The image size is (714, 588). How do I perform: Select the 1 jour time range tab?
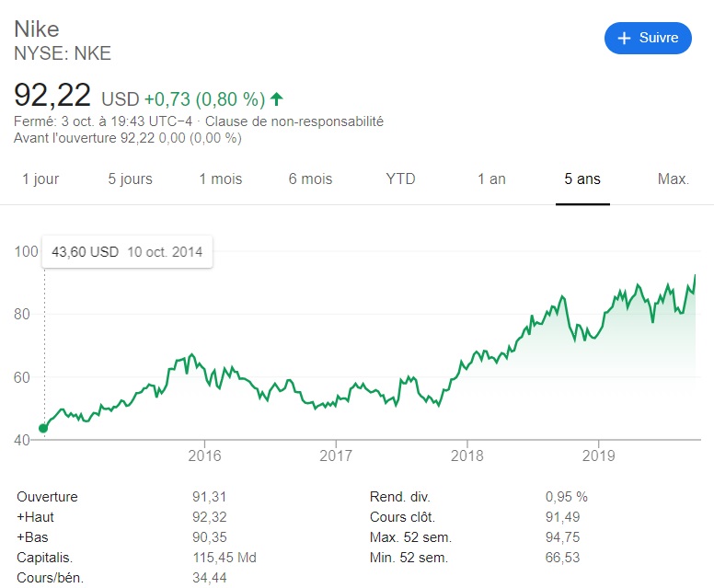40,179
